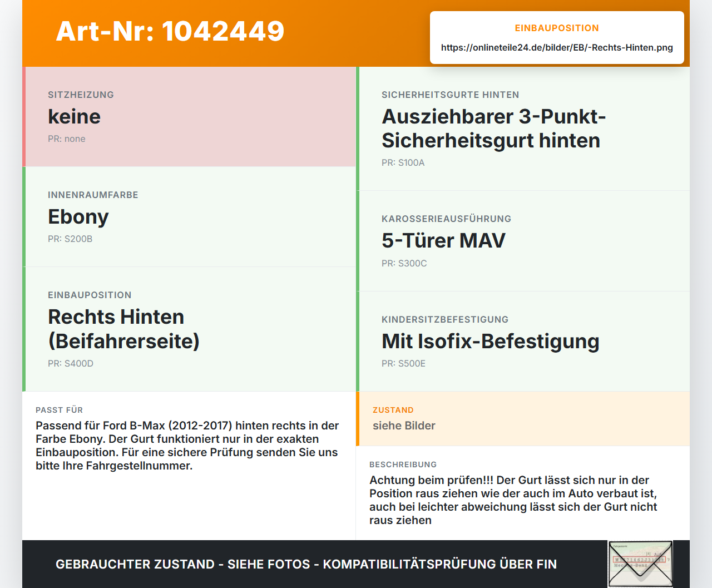The image size is (712, 588).
Task: Click the SICHERHEITSGURTE HINTEN label
Action: 451,95
